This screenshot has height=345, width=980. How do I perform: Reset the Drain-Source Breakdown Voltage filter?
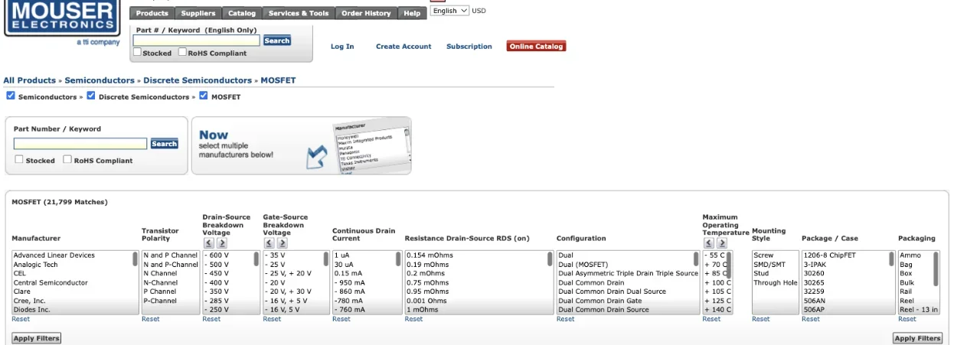(x=211, y=319)
